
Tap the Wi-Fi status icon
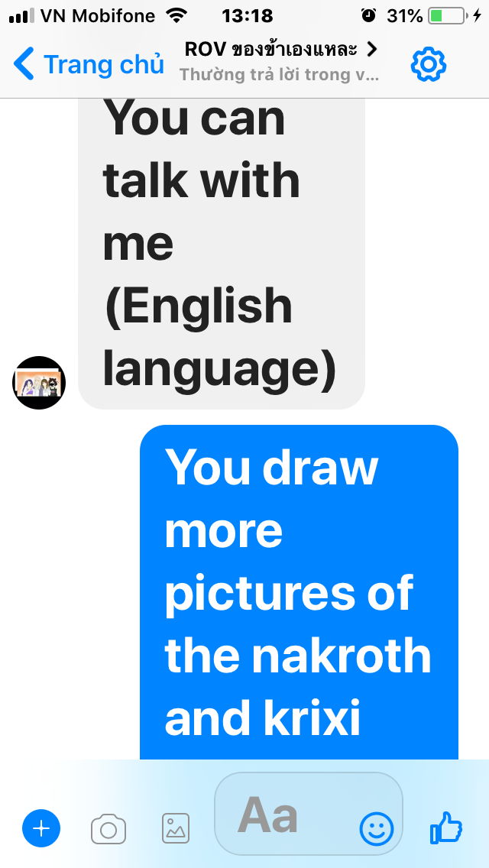click(x=176, y=15)
